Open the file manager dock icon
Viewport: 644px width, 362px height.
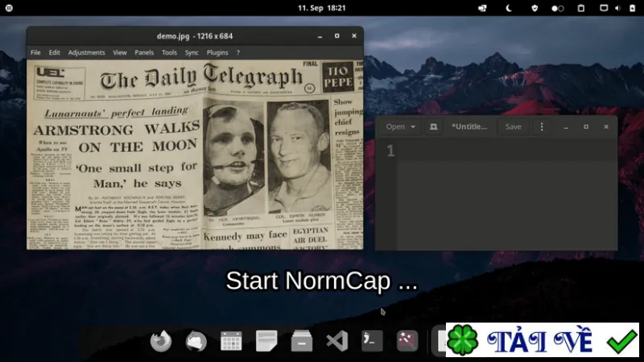coord(302,341)
